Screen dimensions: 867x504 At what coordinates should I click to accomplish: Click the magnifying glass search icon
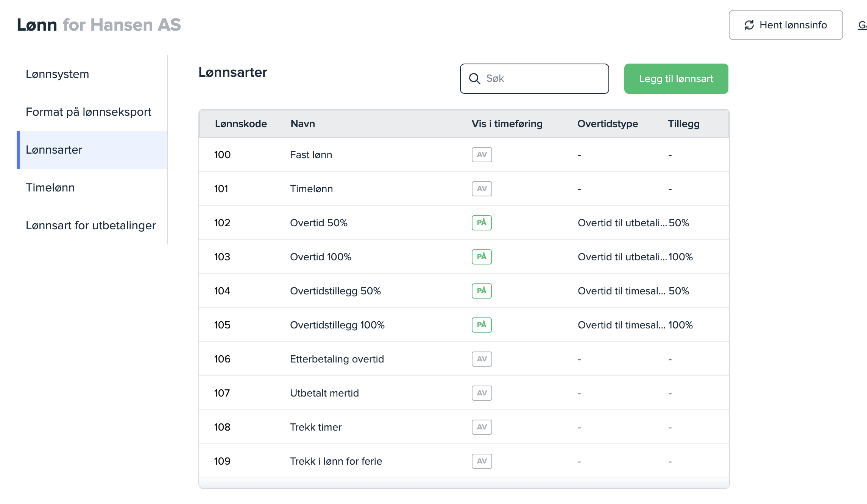click(x=474, y=79)
